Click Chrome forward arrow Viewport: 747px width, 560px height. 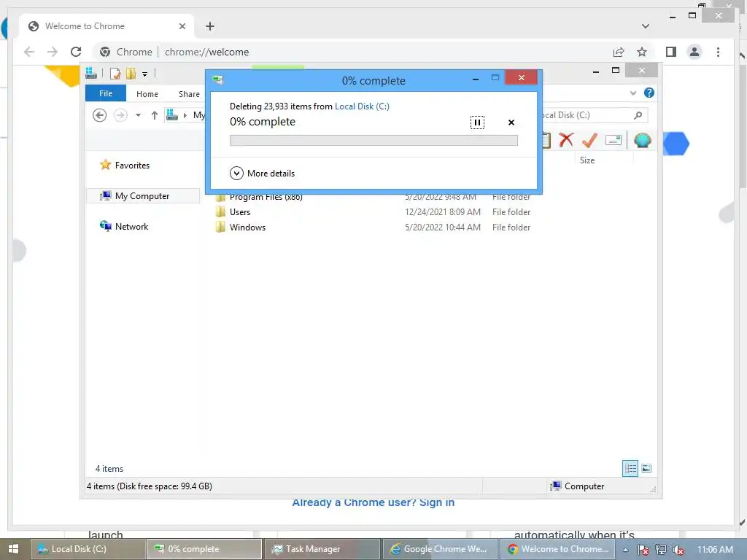pyautogui.click(x=53, y=52)
